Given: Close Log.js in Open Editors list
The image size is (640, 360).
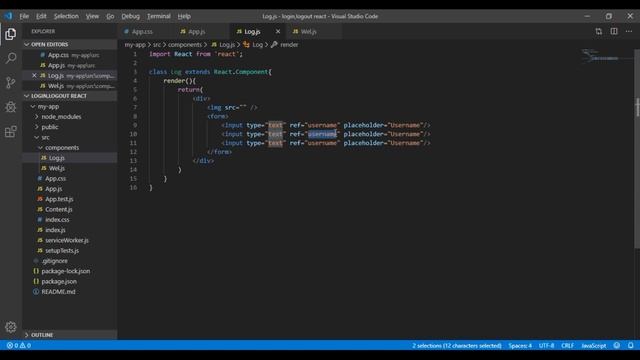Looking at the screenshot, I should pyautogui.click(x=34, y=76).
